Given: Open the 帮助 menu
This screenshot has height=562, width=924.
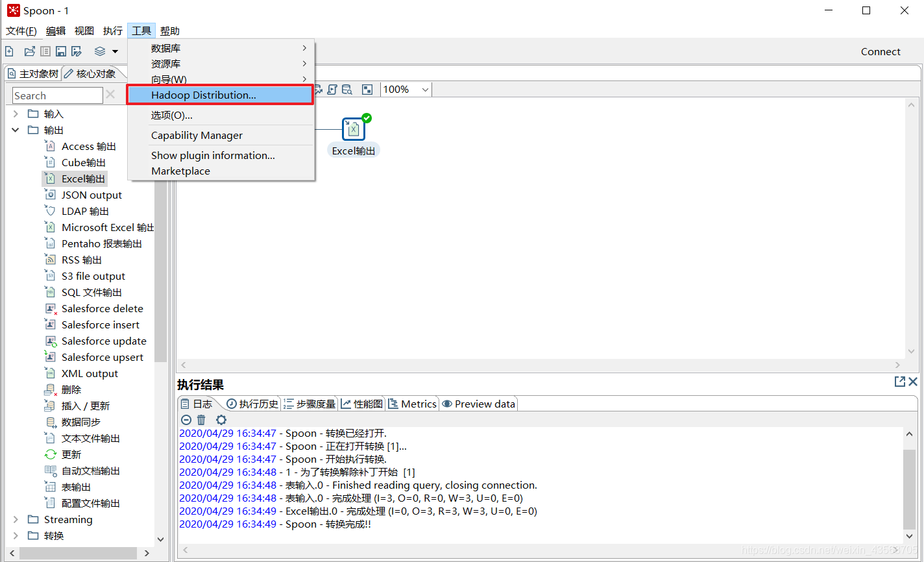Looking at the screenshot, I should pos(170,31).
